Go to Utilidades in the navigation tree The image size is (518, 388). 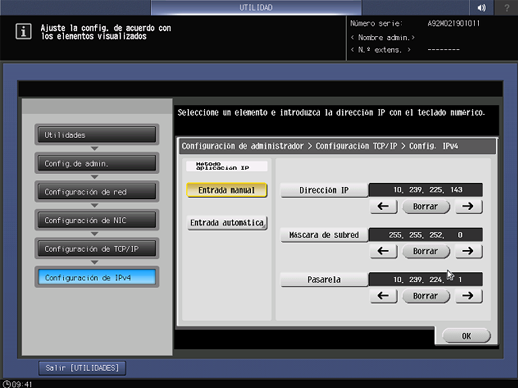(x=97, y=135)
